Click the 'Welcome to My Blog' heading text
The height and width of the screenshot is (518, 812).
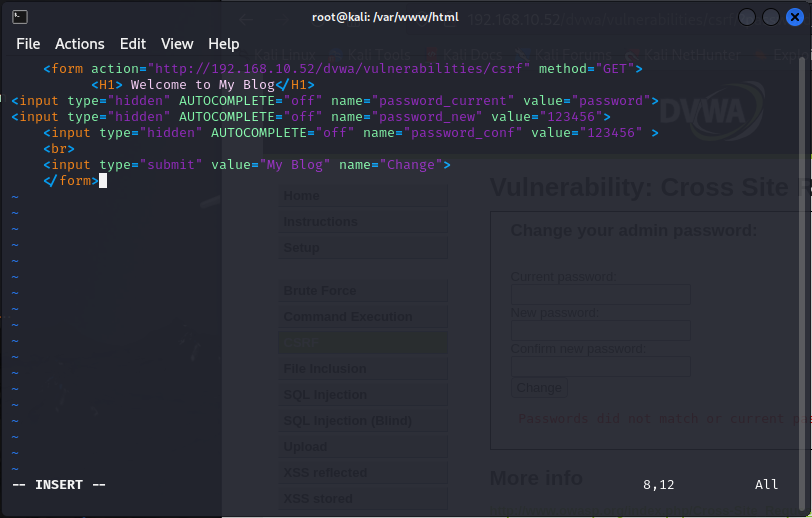[x=202, y=85]
